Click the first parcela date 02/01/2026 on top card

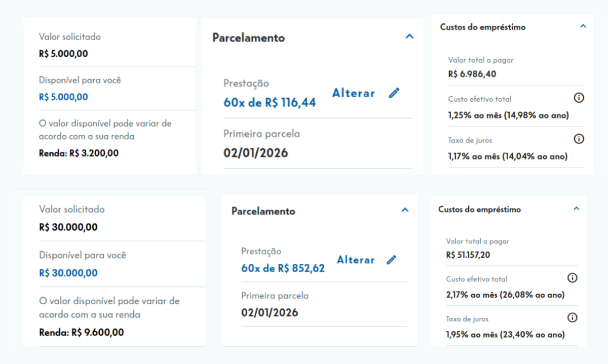[256, 152]
